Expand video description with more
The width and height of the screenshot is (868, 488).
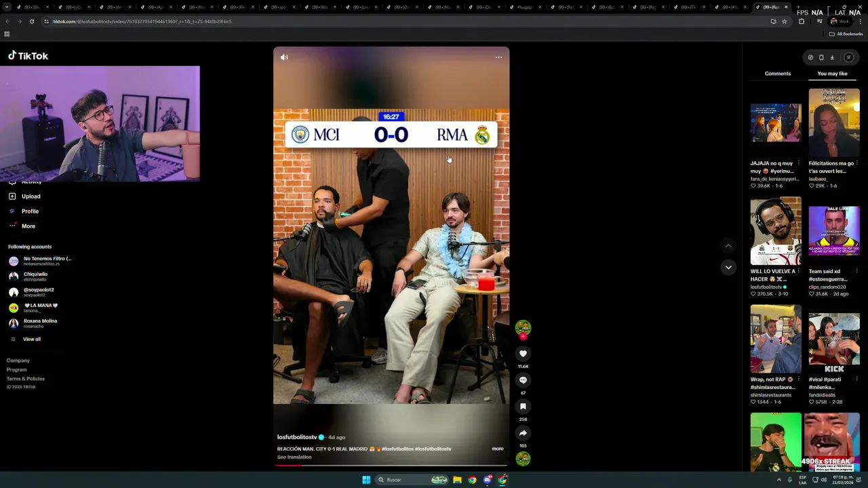tap(498, 449)
